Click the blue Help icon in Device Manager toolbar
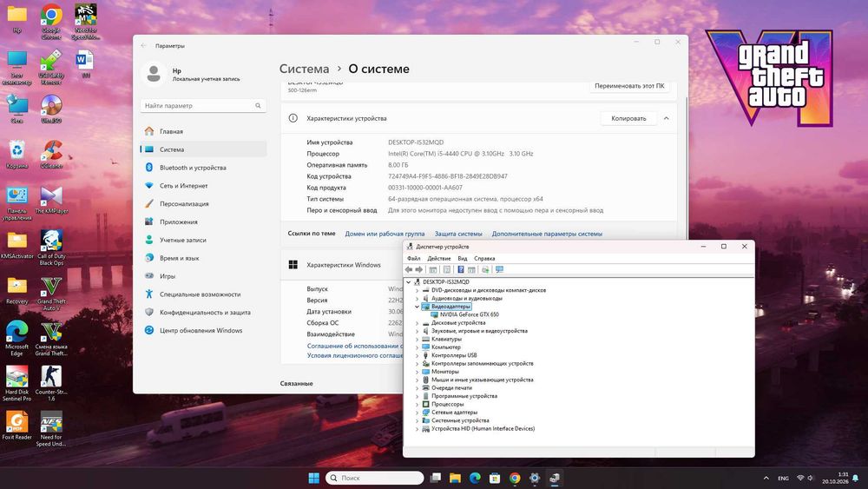 (x=461, y=270)
